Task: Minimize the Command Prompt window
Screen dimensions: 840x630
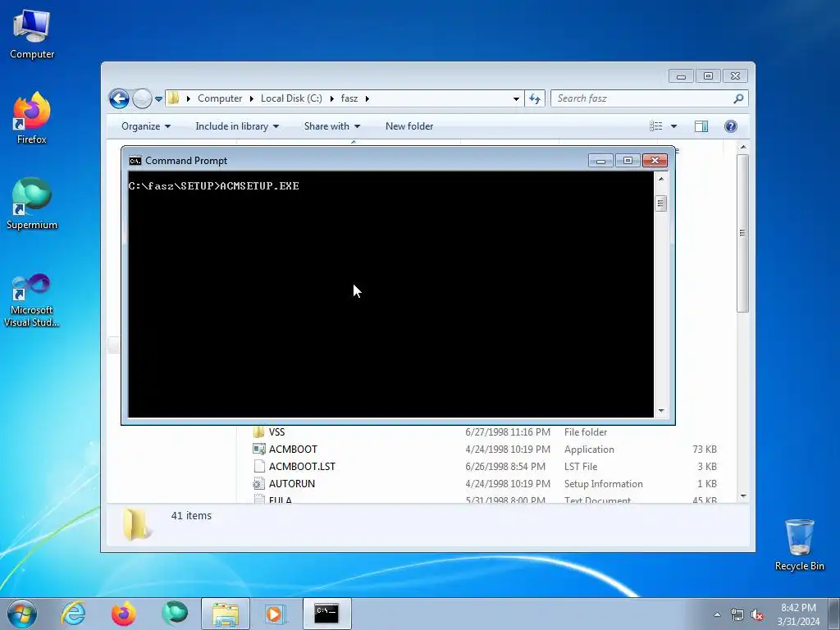Action: coord(600,160)
